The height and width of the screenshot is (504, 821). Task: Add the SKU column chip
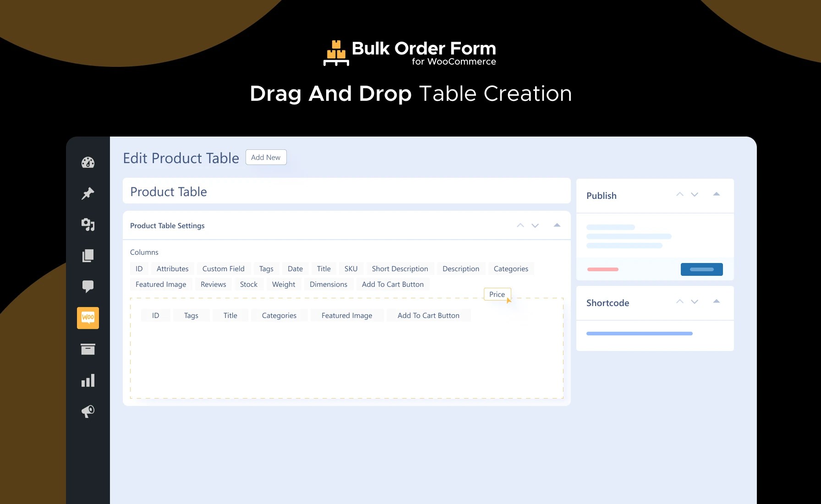(x=350, y=268)
